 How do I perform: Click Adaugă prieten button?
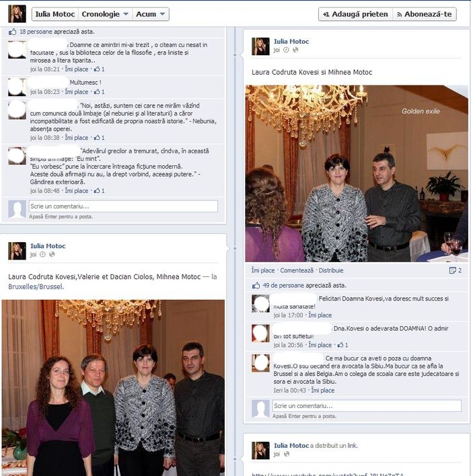tap(355, 14)
